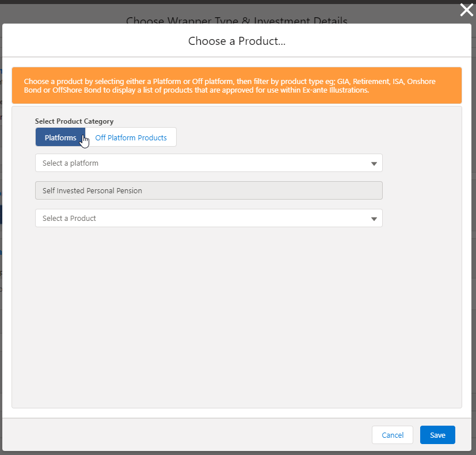
Task: Select the Platforms product category
Action: click(60, 137)
